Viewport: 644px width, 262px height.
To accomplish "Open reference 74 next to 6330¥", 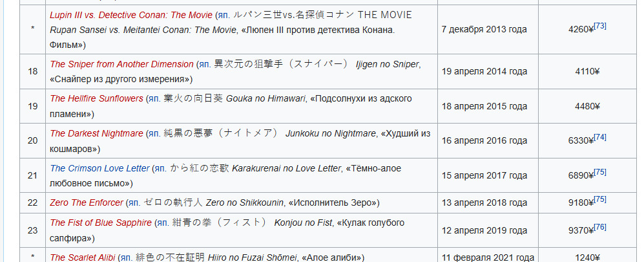I will pyautogui.click(x=600, y=137).
